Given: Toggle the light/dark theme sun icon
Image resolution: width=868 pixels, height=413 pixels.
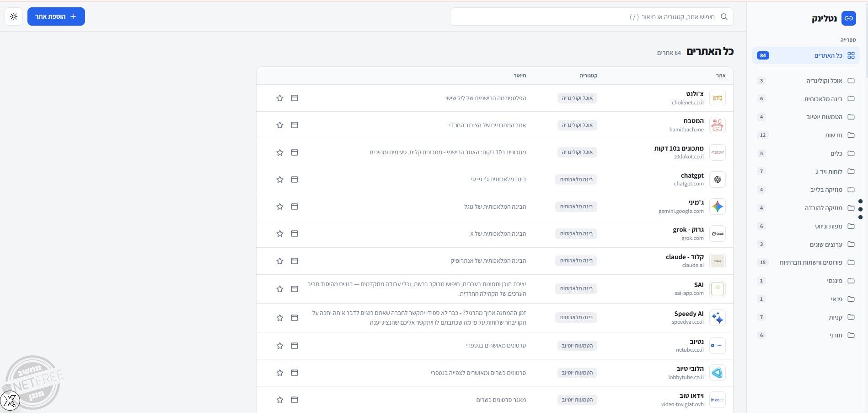Looking at the screenshot, I should pos(14,16).
